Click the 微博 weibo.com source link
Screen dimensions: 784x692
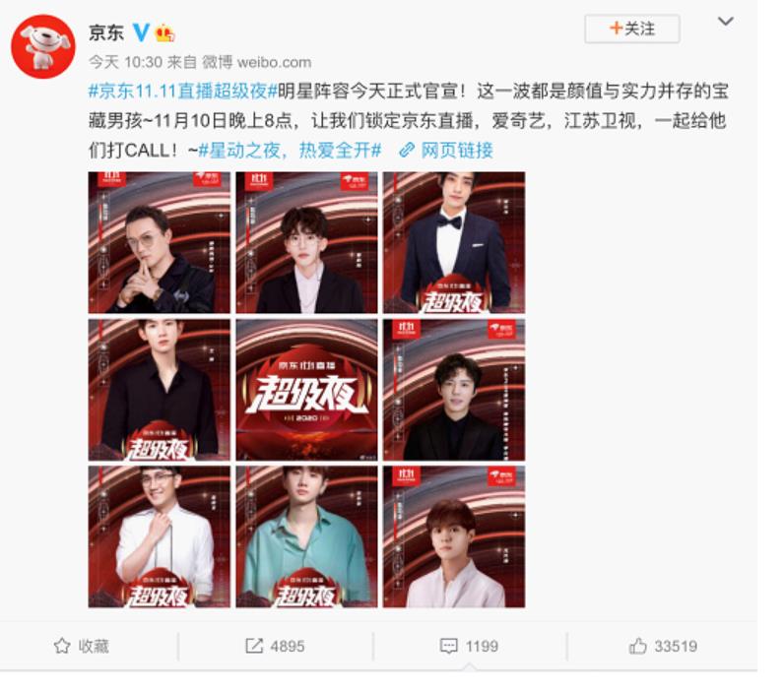[256, 62]
